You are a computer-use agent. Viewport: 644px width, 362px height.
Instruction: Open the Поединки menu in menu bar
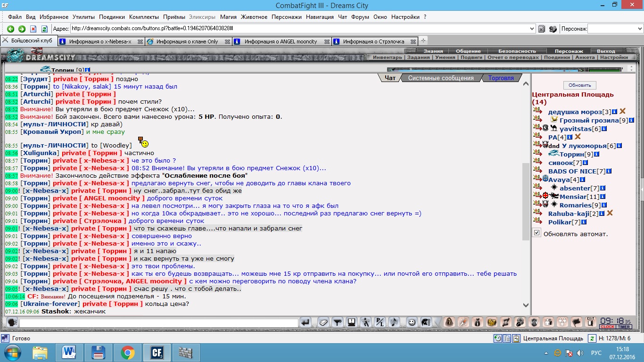pos(112,16)
